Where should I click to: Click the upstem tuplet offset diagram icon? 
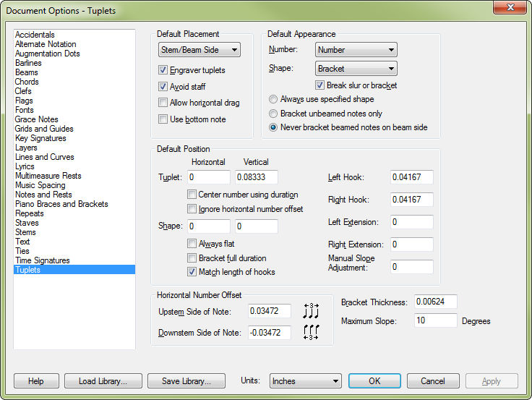pyautogui.click(x=311, y=311)
